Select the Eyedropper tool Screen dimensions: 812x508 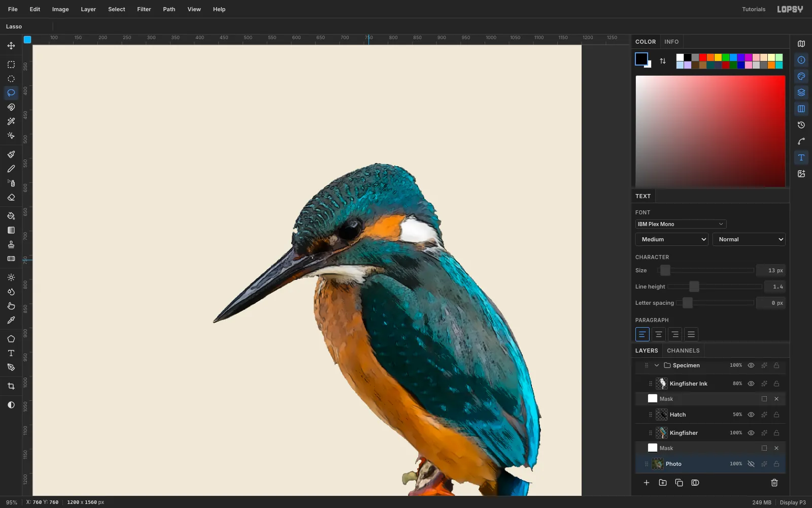(11, 320)
